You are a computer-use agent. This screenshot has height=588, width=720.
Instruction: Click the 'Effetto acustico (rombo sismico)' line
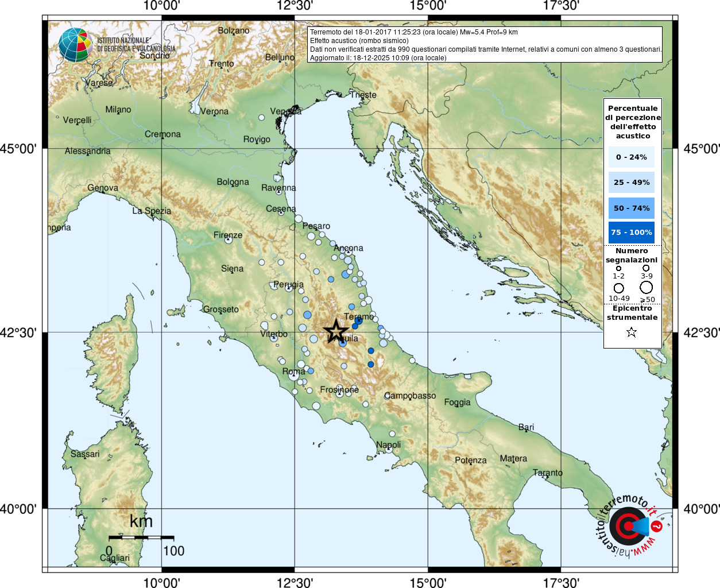click(x=359, y=41)
